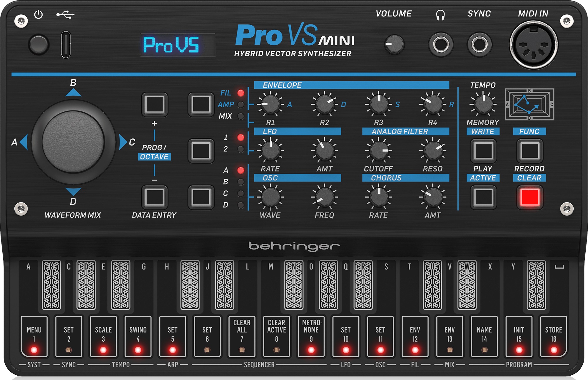Toggle the red RECORD CLEAR button
This screenshot has width=588, height=380.
(x=529, y=197)
